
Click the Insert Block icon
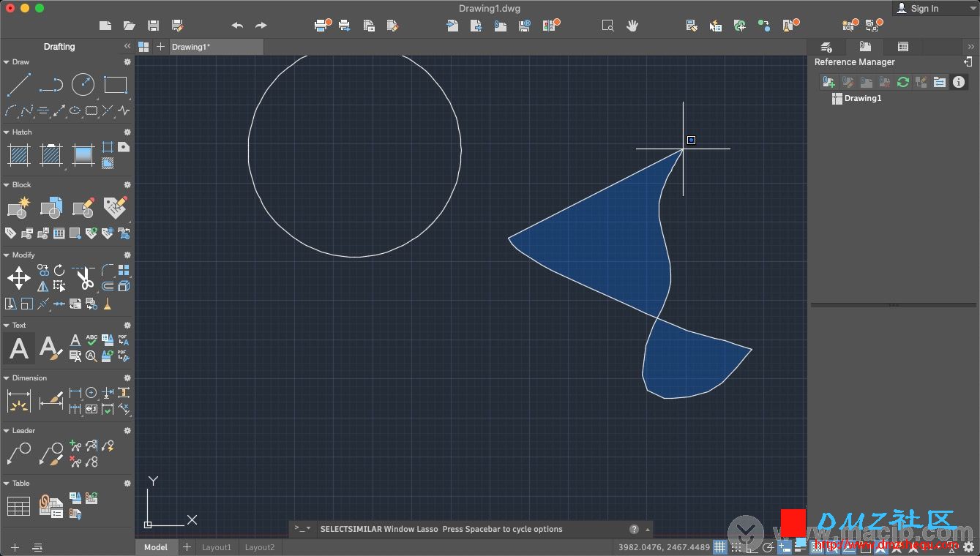[51, 208]
